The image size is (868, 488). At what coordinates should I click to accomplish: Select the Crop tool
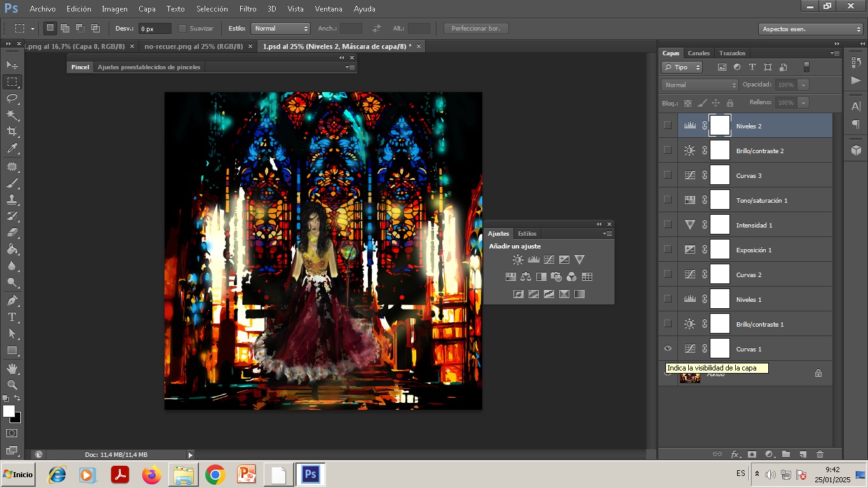click(x=12, y=132)
